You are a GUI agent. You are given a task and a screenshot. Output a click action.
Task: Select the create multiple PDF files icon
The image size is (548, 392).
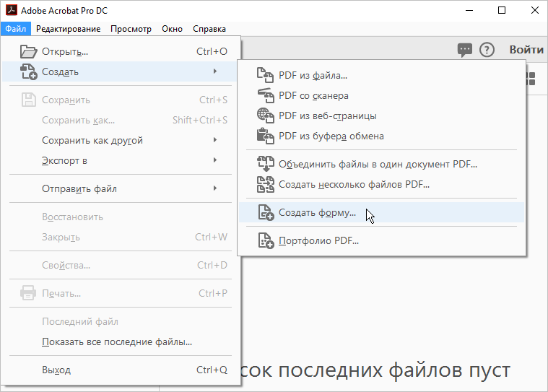click(x=266, y=184)
